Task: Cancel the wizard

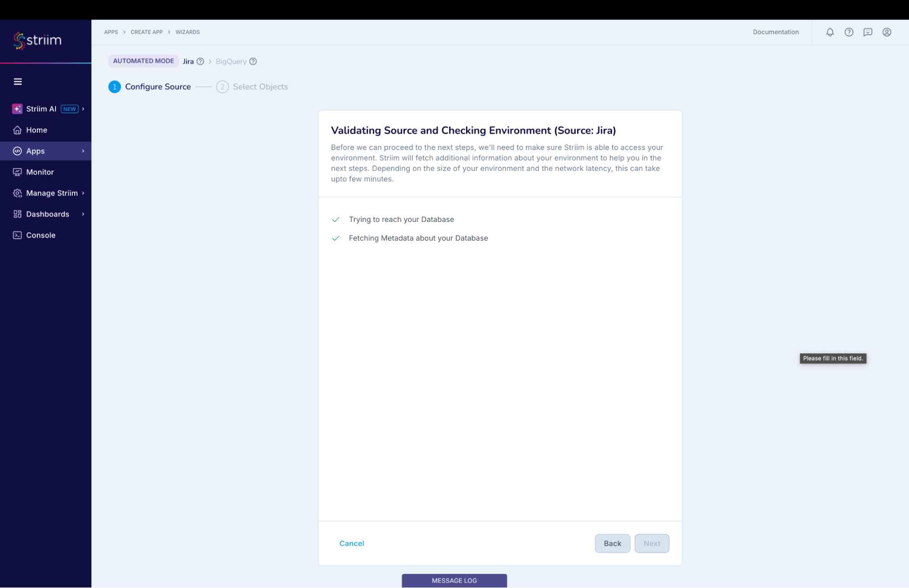Action: tap(352, 543)
